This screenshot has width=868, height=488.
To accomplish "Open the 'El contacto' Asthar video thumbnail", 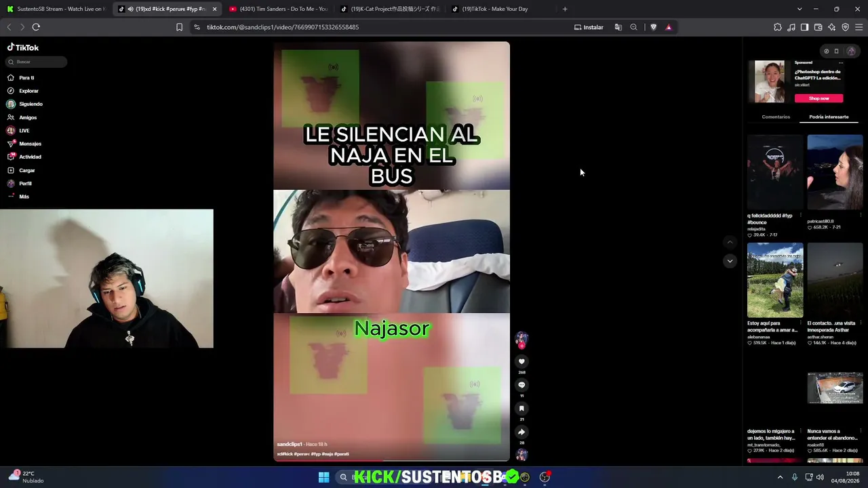I will (835, 280).
